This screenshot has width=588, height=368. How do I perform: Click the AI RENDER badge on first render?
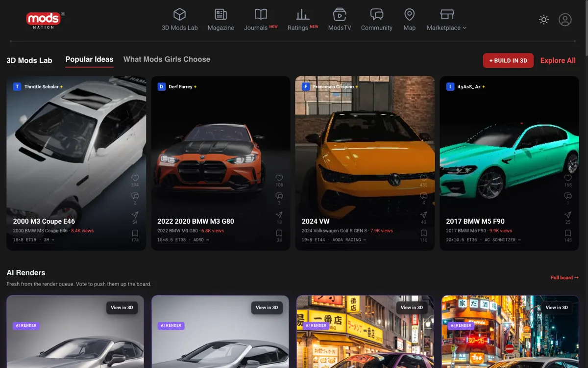coord(25,325)
